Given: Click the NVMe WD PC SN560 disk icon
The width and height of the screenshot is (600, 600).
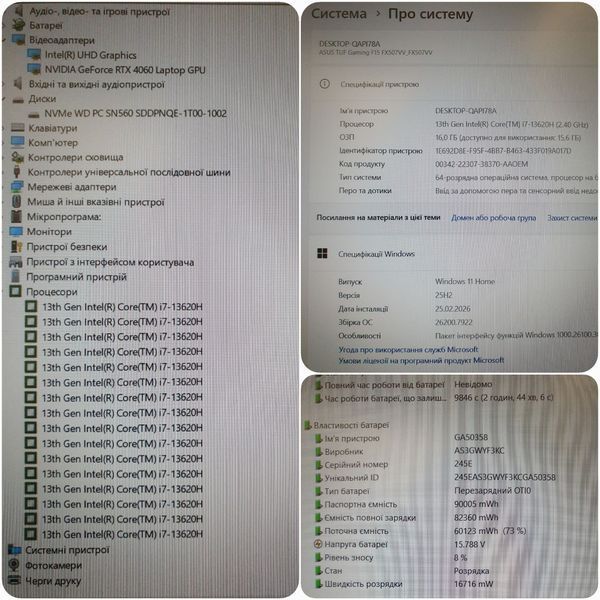Looking at the screenshot, I should pyautogui.click(x=34, y=114).
